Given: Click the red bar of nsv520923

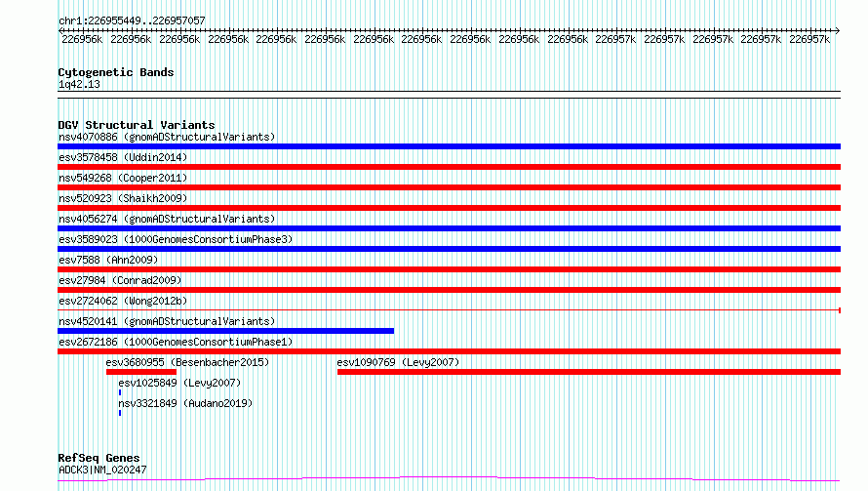Looking at the screenshot, I should pyautogui.click(x=449, y=208).
